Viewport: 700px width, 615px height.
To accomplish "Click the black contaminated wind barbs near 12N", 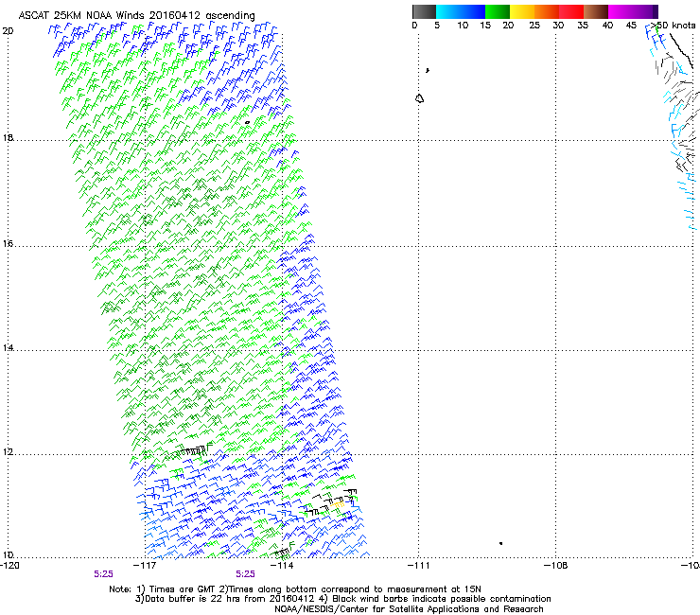I will pos(194,449).
